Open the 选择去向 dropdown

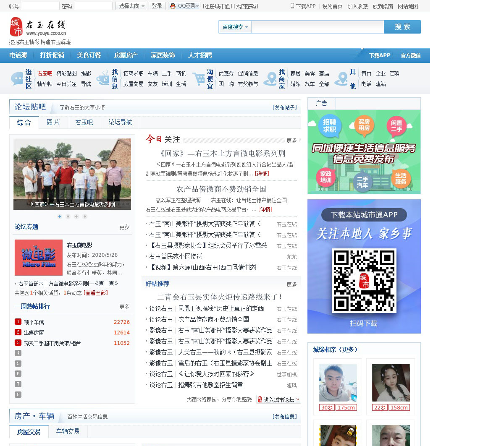coord(131,6)
